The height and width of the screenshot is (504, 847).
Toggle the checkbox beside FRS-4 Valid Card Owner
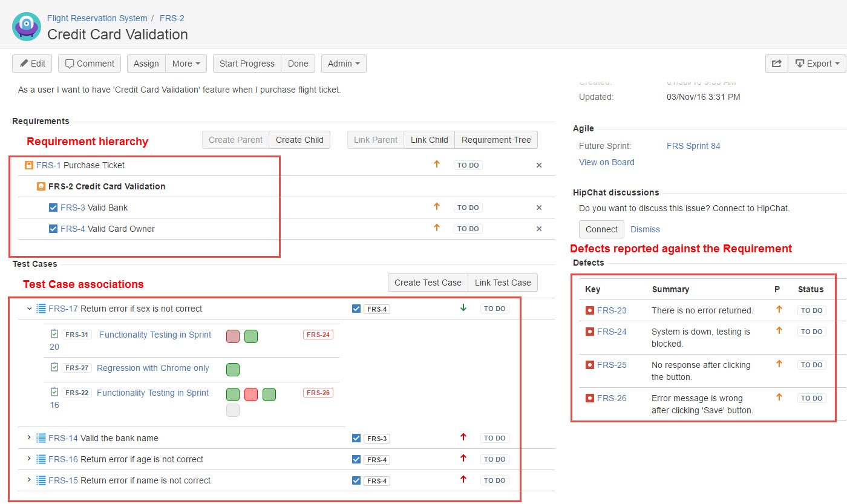53,229
